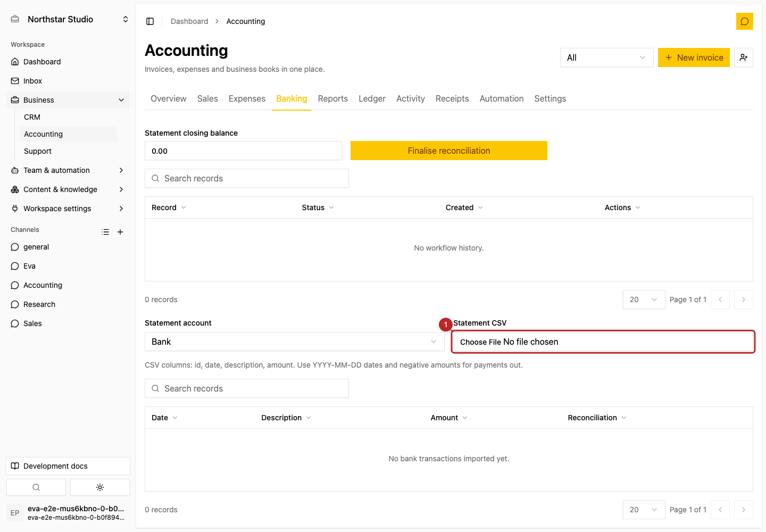
Task: Go to Dashboard breadcrumb link
Action: (189, 21)
